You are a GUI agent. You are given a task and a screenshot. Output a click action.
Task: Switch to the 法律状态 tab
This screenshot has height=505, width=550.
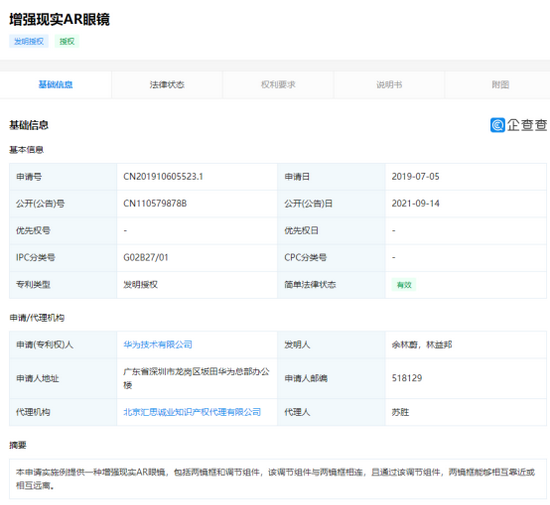click(167, 85)
